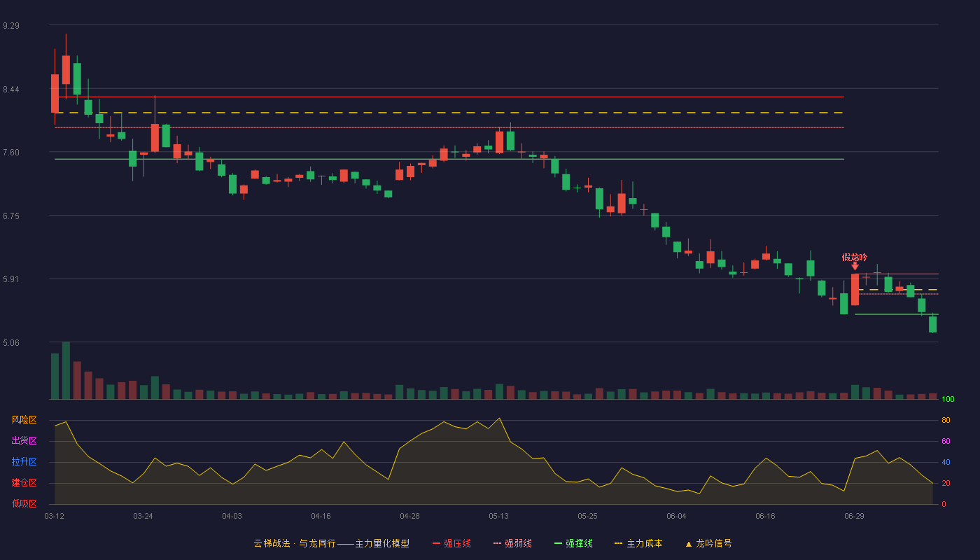Toggle the 强压线 legend entry
Image resolution: width=980 pixels, height=560 pixels.
click(451, 543)
